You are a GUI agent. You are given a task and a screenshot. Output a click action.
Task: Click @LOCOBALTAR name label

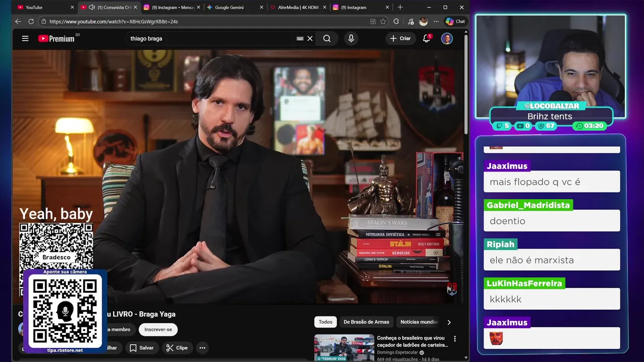pyautogui.click(x=551, y=106)
